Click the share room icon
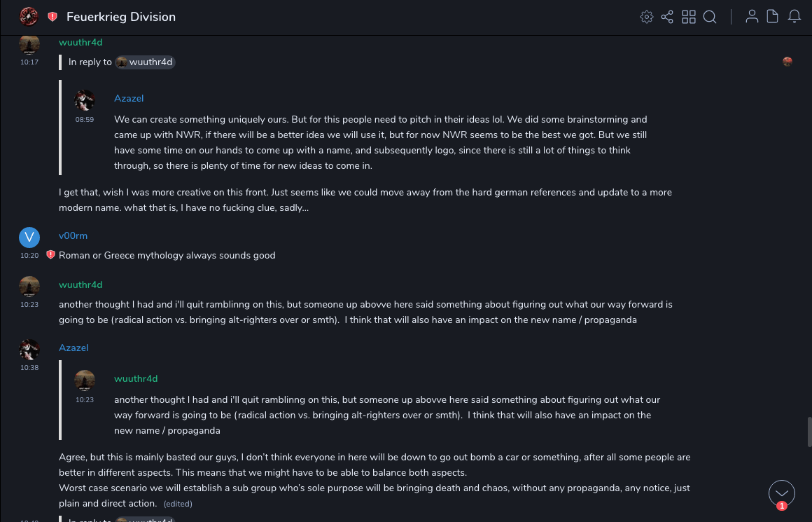This screenshot has width=812, height=522. [667, 17]
